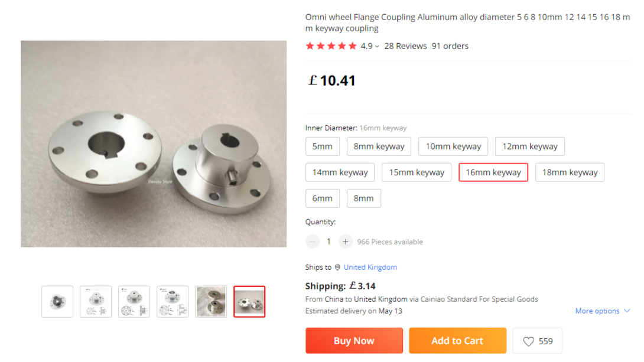Select the 5mm inner diameter option
Screen dimensions: 644x362
point(322,146)
